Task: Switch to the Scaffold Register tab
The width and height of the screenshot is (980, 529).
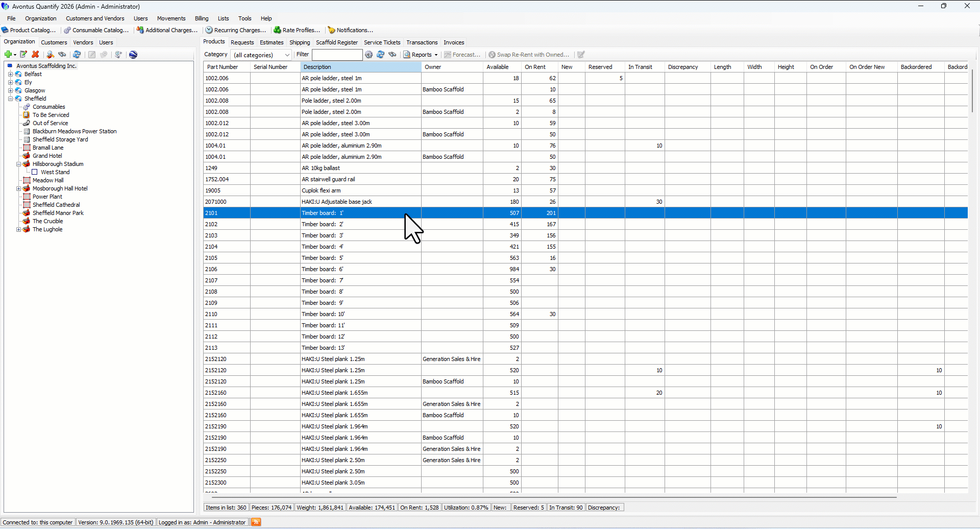Action: 336,42
